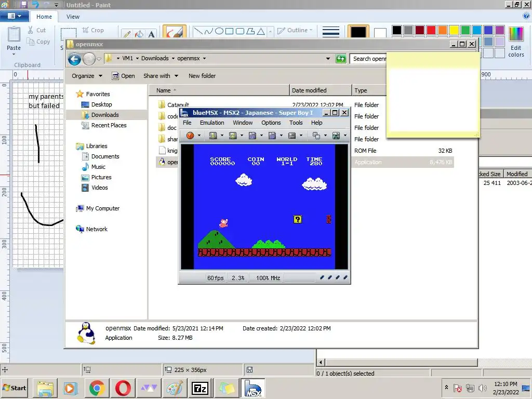Select the Fill with color bucket in Paint
This screenshot has height=399, width=532.
coord(139,34)
